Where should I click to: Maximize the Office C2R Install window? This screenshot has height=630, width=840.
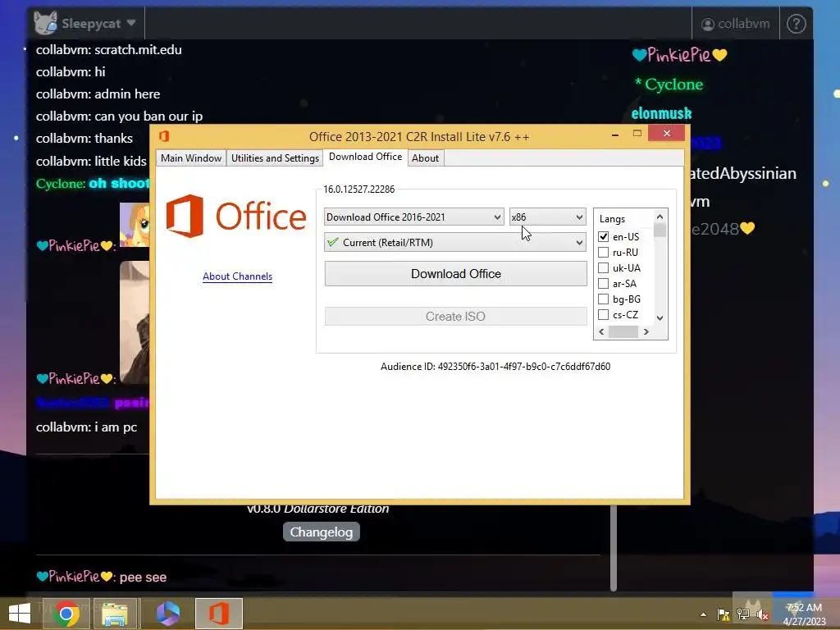[637, 134]
